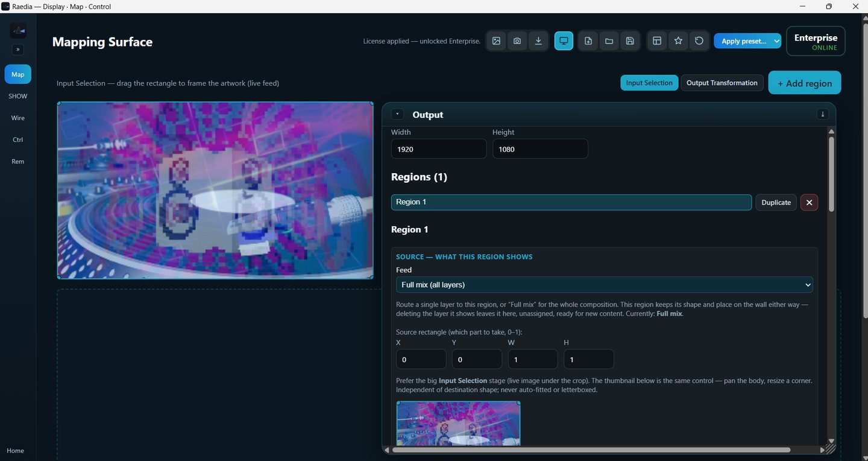Screen dimensions: 868x461
Task: Click the open folder icon
Action: (x=609, y=41)
